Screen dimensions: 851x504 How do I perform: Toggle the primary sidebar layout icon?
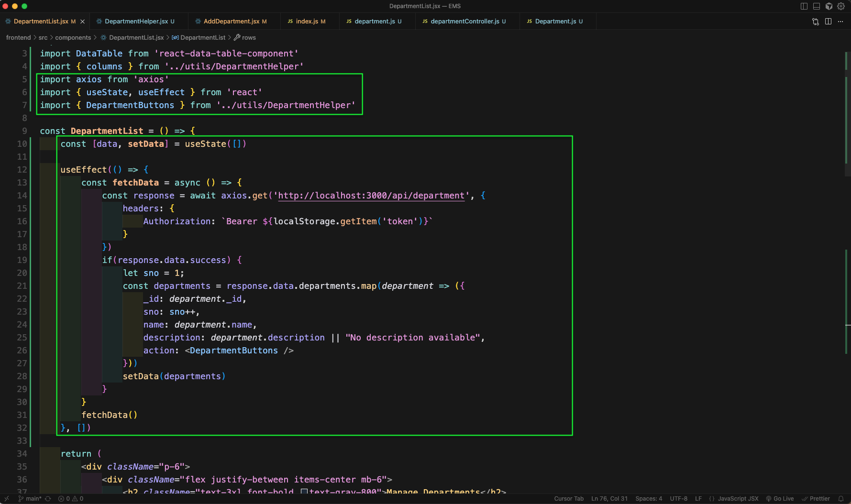(x=804, y=6)
